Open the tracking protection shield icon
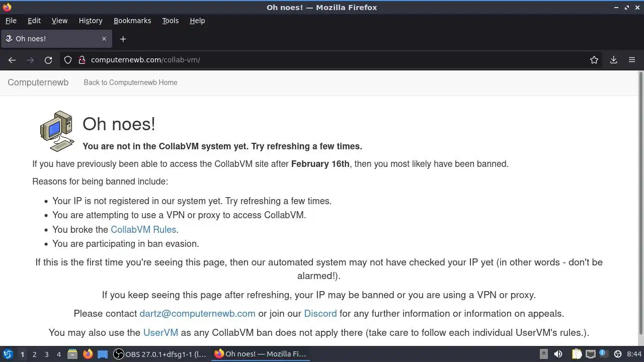Image resolution: width=644 pixels, height=362 pixels. click(68, 60)
